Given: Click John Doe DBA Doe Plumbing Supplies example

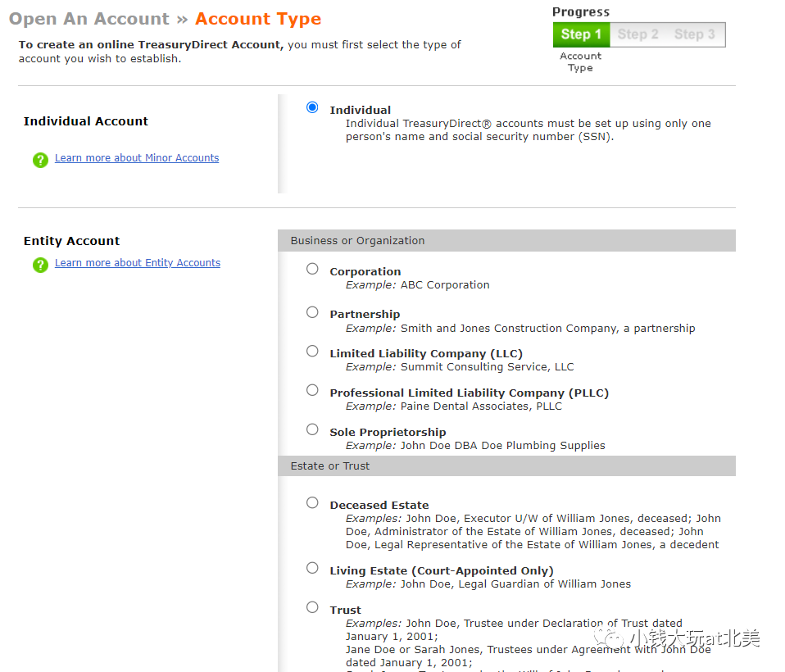Looking at the screenshot, I should tap(502, 445).
